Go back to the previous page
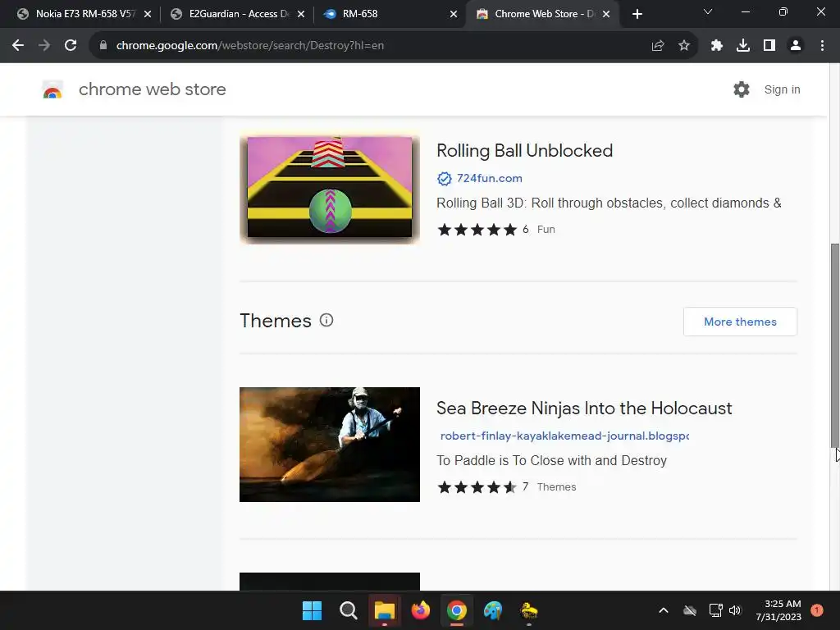Image resolution: width=840 pixels, height=630 pixels. pos(18,46)
